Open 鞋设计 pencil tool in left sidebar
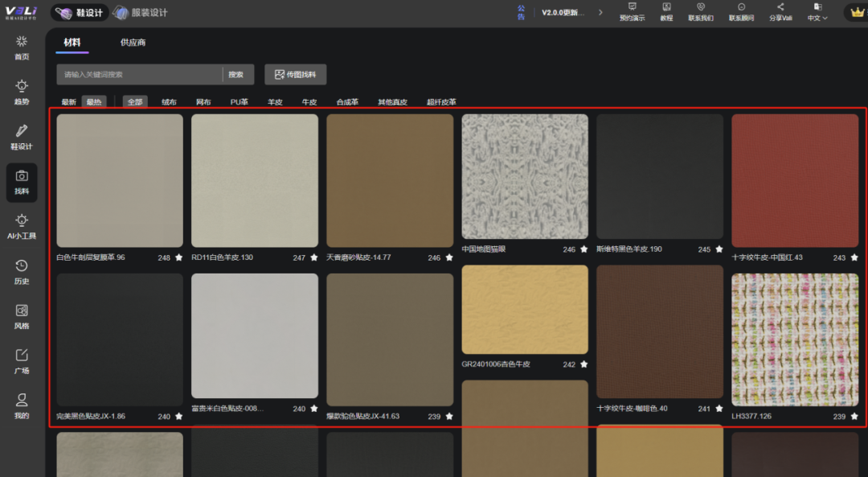 pyautogui.click(x=22, y=138)
